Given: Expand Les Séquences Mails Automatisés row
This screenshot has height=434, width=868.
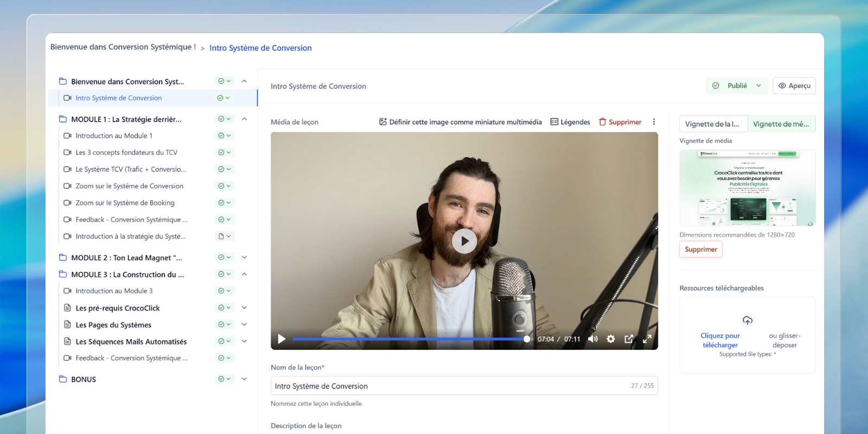Looking at the screenshot, I should coord(244,341).
